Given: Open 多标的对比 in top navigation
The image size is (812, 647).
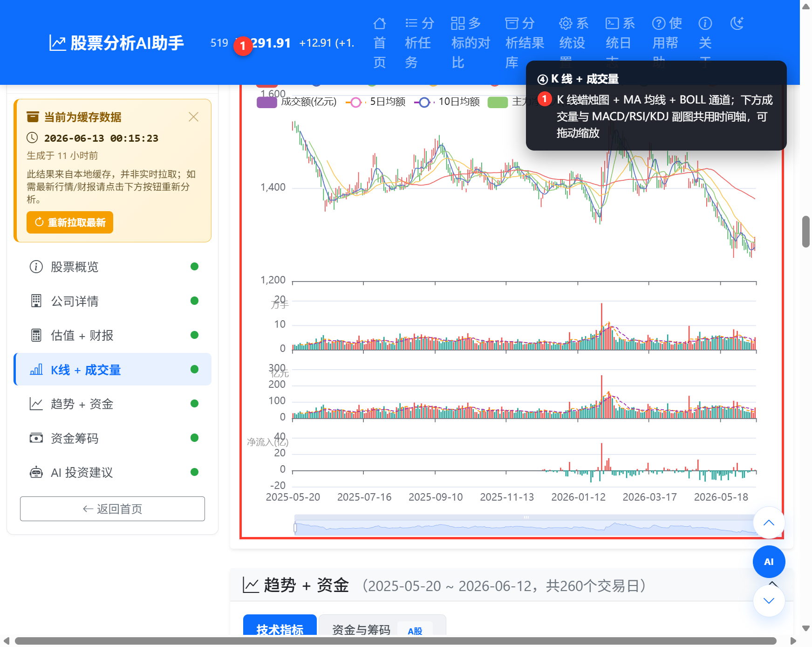Looking at the screenshot, I should [x=471, y=42].
